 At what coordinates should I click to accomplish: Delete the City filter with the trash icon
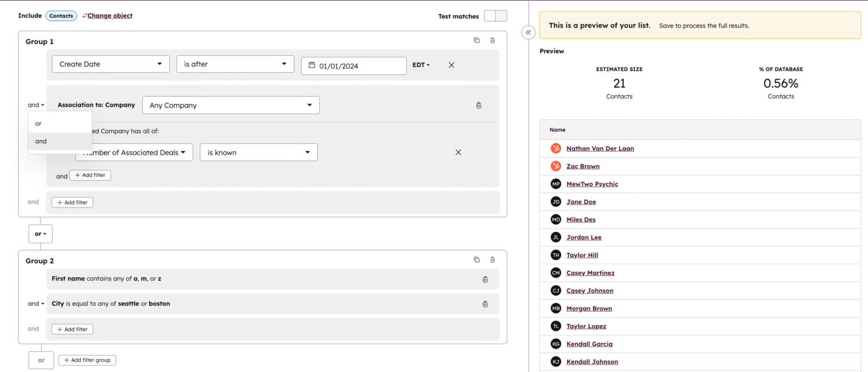[485, 304]
